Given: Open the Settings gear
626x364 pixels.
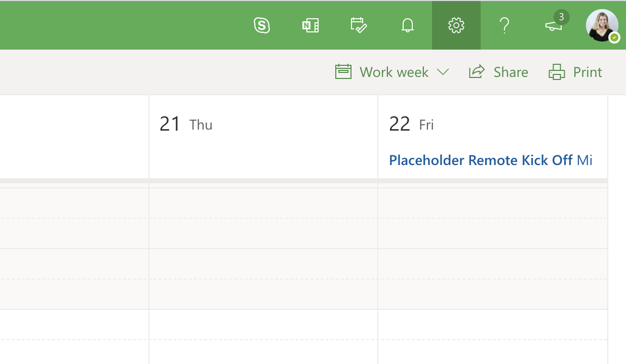Looking at the screenshot, I should pyautogui.click(x=456, y=25).
